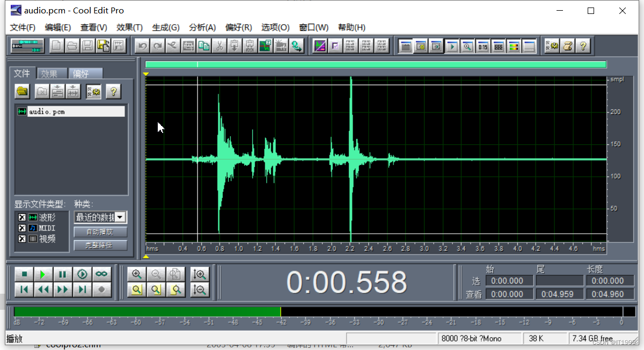Screen dimensions: 644x350
Task: Click the Help question mark toolbar icon
Action: click(x=583, y=46)
